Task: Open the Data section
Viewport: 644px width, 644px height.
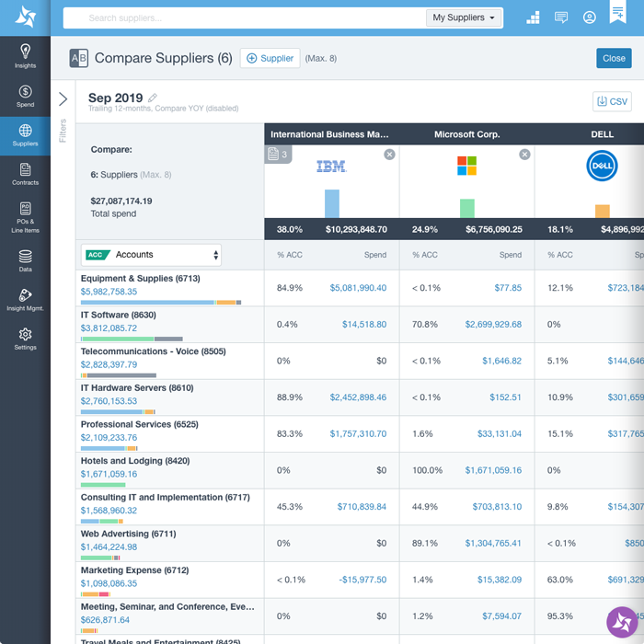Action: point(25,260)
